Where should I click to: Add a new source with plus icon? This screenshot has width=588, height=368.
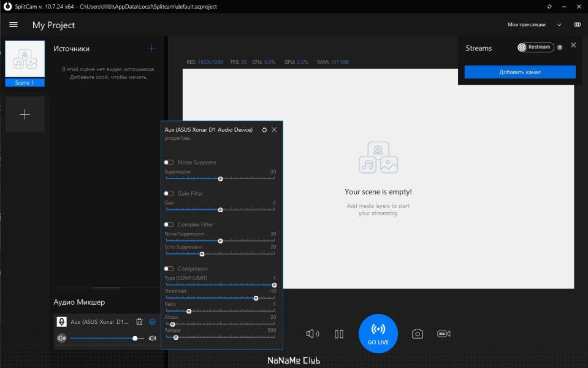pyautogui.click(x=151, y=48)
